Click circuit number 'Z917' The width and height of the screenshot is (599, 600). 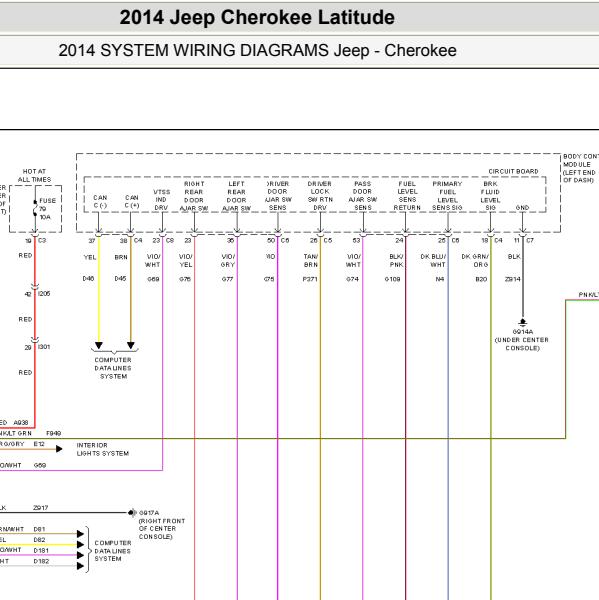pos(41,508)
